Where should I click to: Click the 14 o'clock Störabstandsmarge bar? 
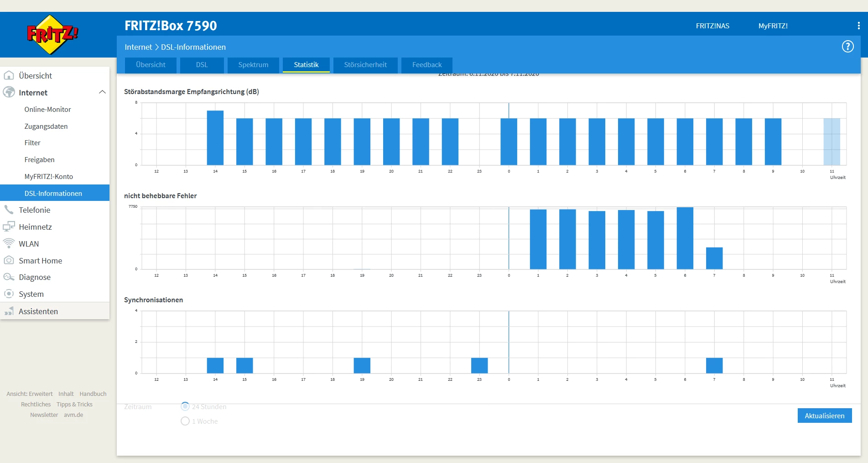coord(215,138)
